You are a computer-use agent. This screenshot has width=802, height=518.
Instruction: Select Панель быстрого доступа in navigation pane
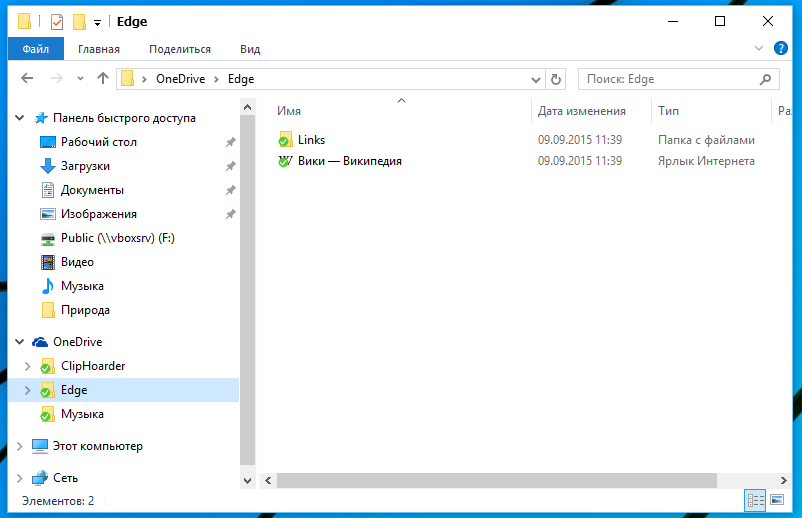[124, 118]
